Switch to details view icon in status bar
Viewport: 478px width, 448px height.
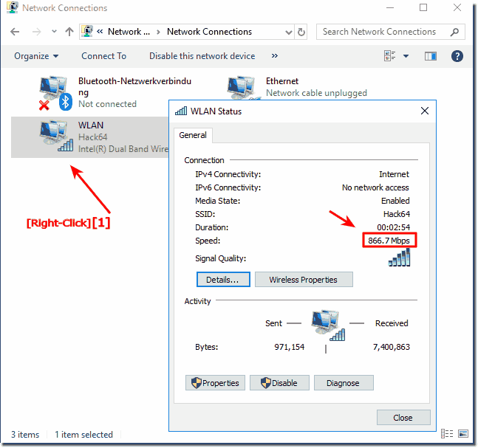(x=447, y=434)
